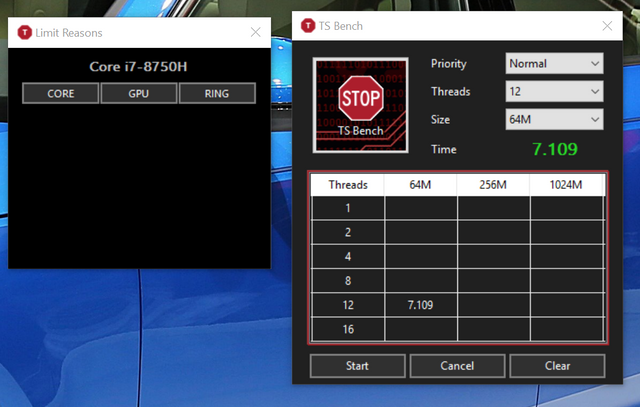Click row label 1 in the threads table

click(348, 208)
